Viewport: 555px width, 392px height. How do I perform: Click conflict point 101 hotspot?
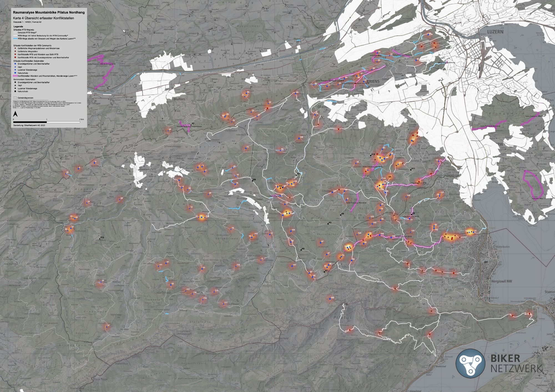click(x=292, y=267)
